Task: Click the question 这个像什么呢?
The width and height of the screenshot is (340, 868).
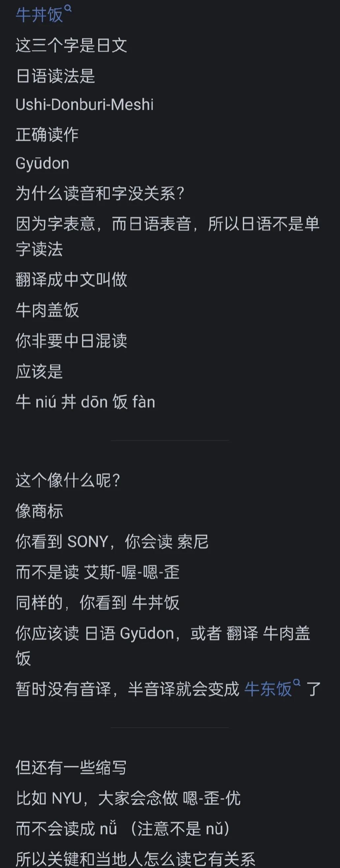Action: coord(68,480)
